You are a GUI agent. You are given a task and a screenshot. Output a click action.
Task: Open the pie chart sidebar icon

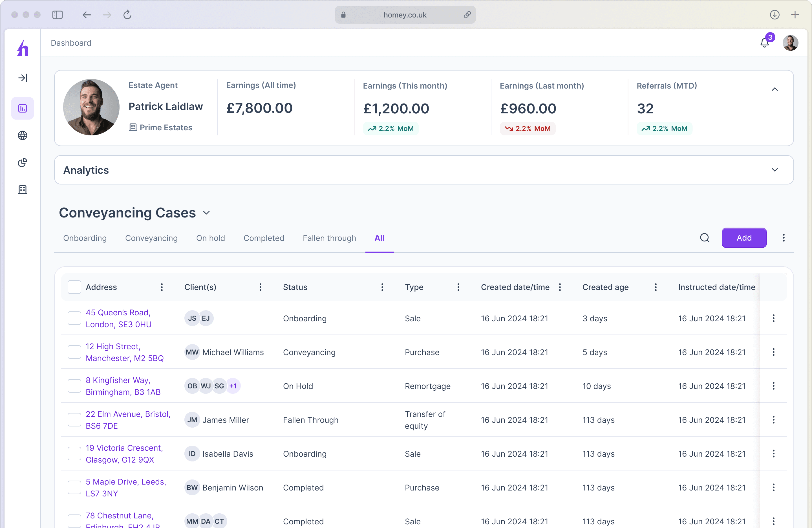click(x=23, y=162)
